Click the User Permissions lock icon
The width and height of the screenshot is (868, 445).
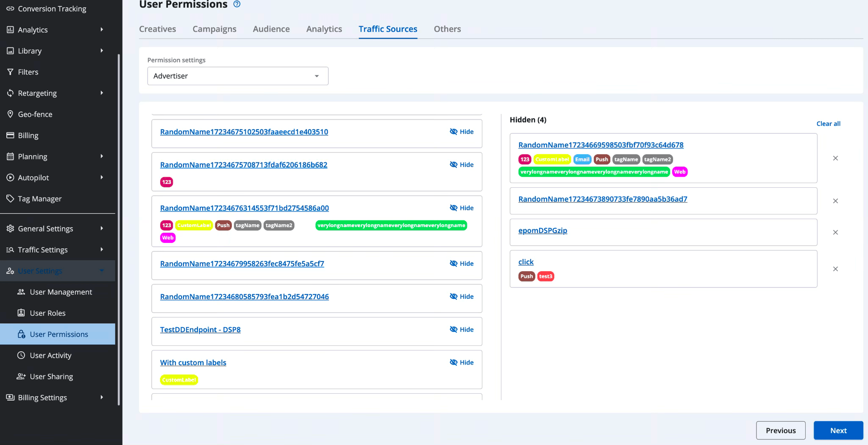(21, 334)
